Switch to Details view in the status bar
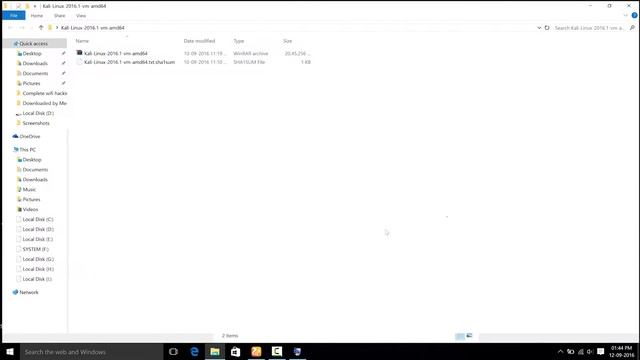 tap(460, 336)
